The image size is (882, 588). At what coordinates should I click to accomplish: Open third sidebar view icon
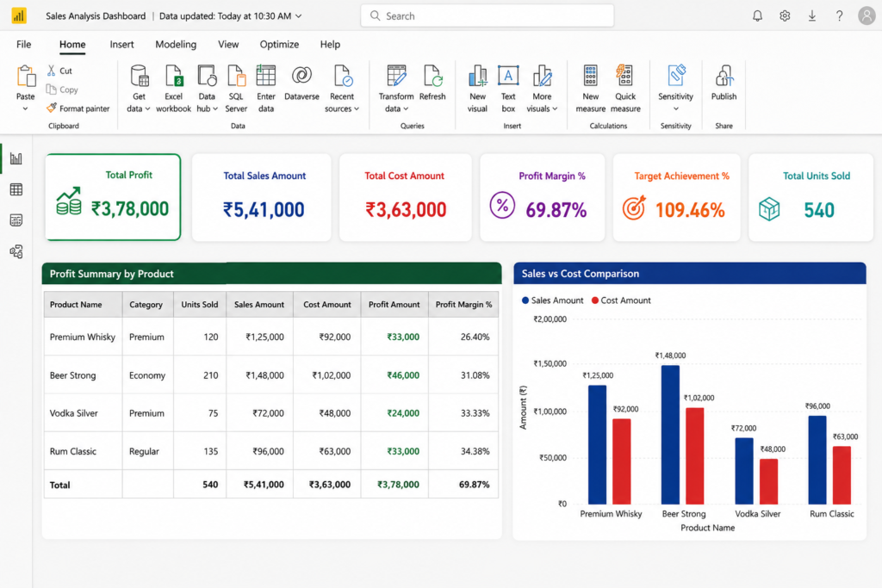(x=16, y=220)
